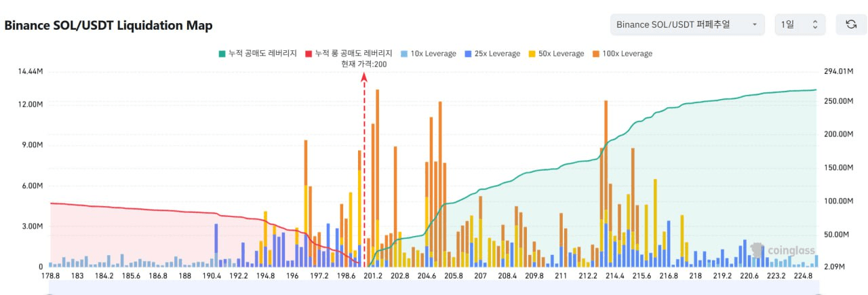
Task: Click the 220.6 price axis label
Action: pos(749,277)
